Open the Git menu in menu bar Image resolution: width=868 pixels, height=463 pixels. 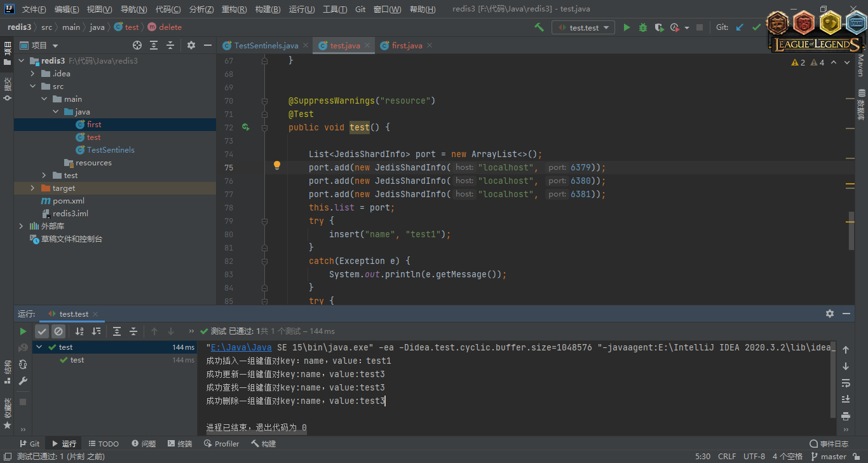click(360, 10)
